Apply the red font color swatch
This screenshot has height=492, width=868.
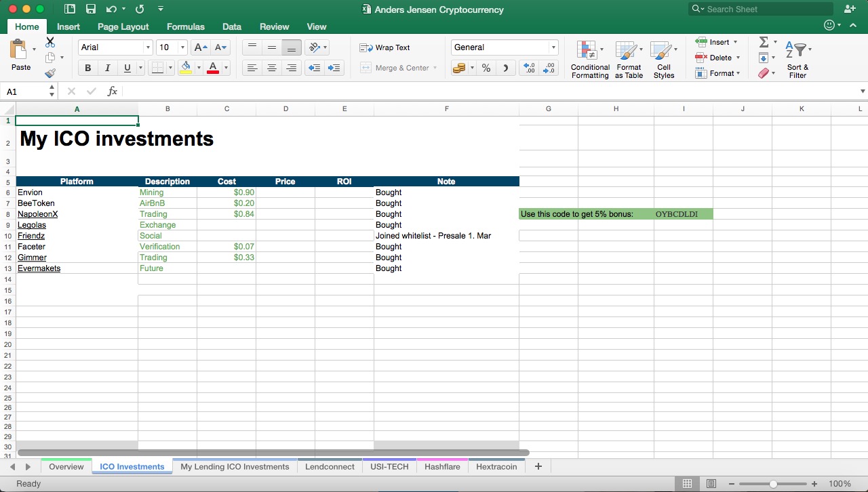click(x=212, y=68)
